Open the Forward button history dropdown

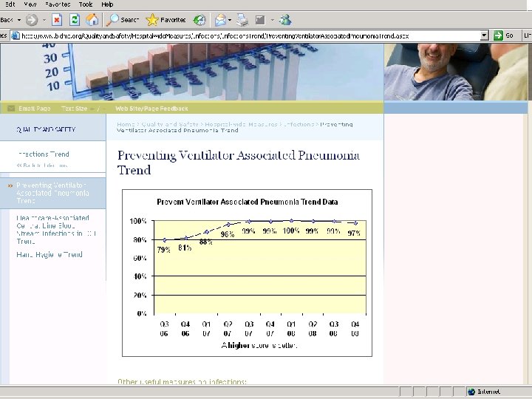(44, 20)
